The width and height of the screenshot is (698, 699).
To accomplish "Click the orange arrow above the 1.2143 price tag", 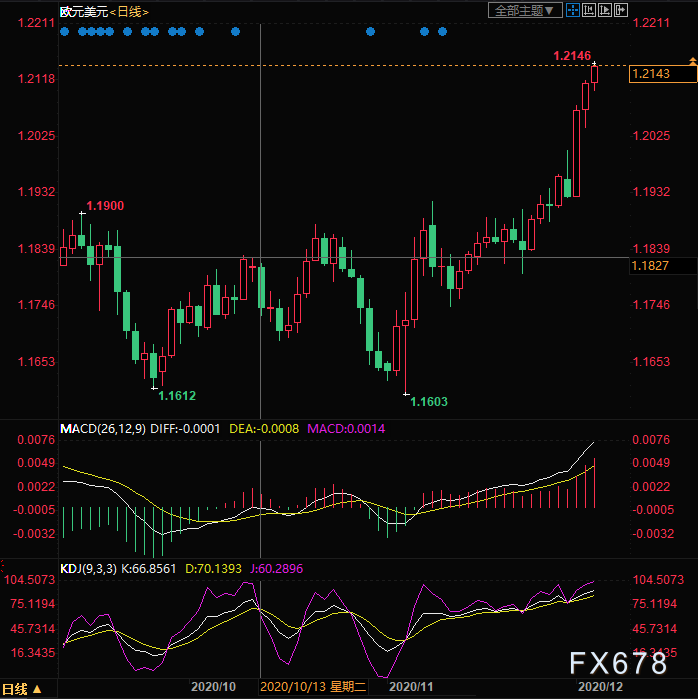I will 691,63.
